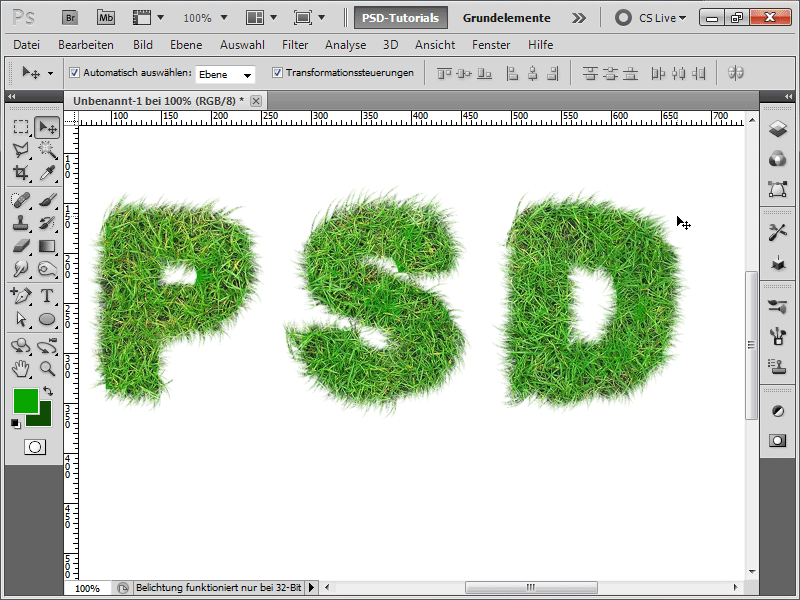Select the Healing Brush tool
The image size is (800, 600).
coord(21,200)
